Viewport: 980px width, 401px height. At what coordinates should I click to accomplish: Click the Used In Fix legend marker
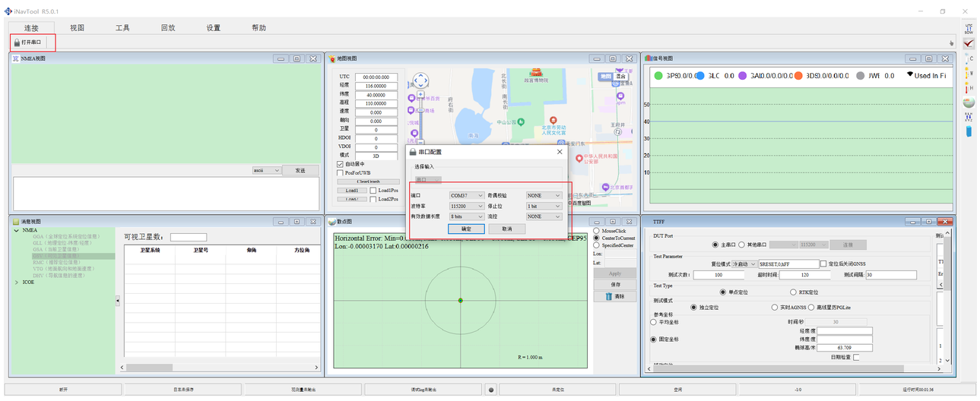[x=909, y=74]
